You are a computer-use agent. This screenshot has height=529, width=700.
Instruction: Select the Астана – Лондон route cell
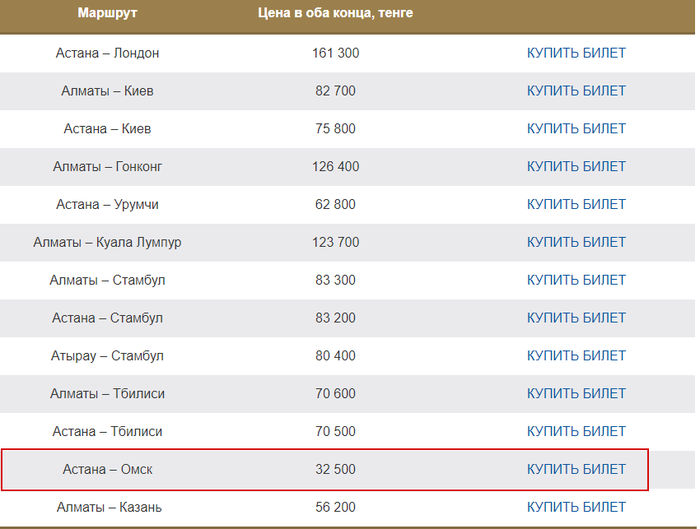[x=107, y=53]
